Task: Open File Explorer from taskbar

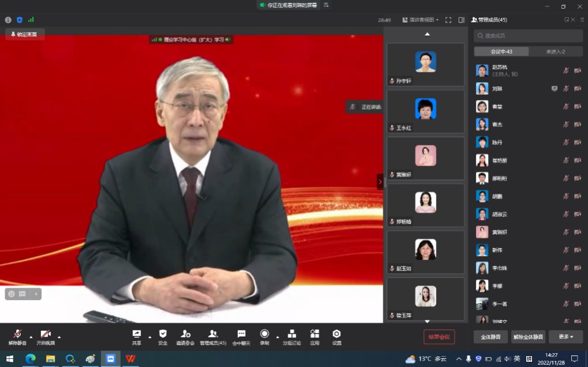Action: click(51, 359)
